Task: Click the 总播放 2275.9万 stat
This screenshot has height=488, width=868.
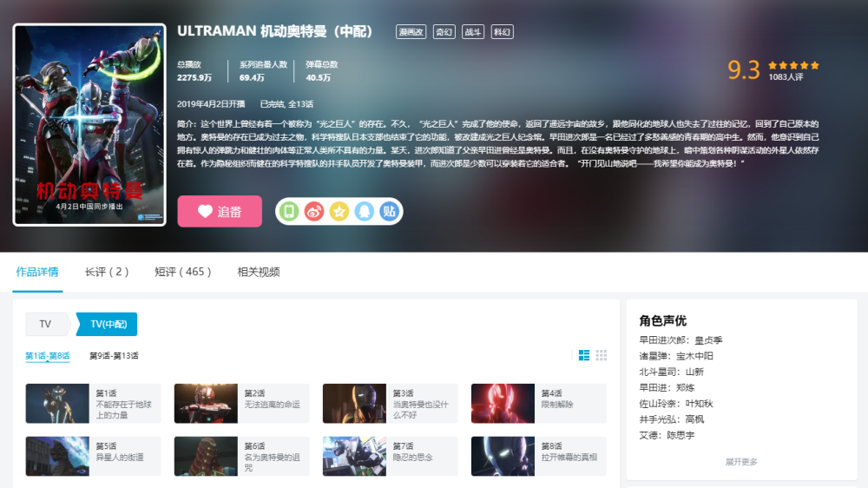Action: tap(194, 71)
